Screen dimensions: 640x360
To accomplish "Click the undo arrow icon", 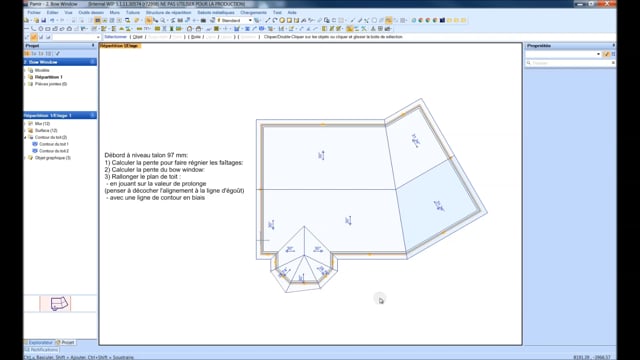I will coord(52,20).
